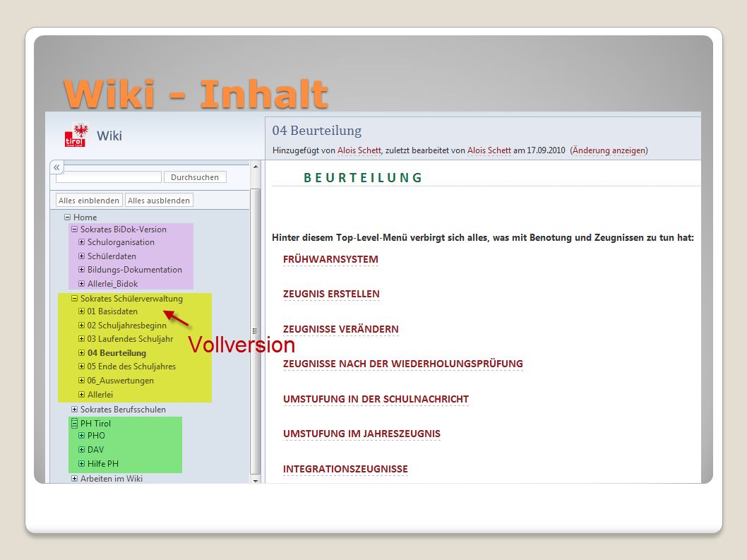Select 04 Beurteilung in tree
Screen dimensions: 747x560
[x=116, y=353]
